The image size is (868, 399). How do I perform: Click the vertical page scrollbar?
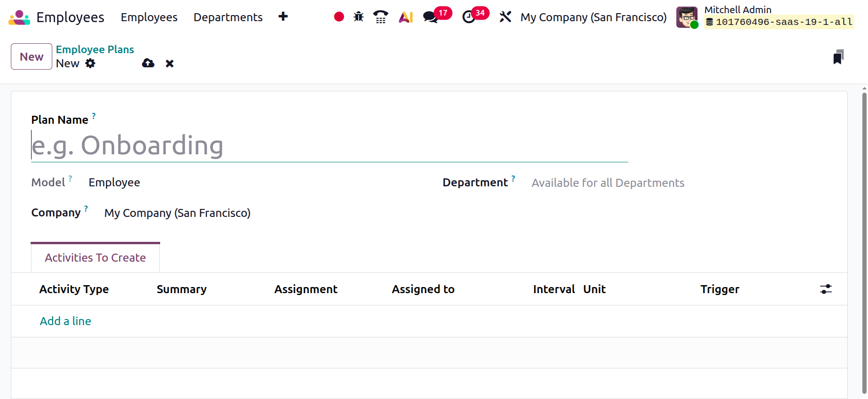click(x=864, y=242)
